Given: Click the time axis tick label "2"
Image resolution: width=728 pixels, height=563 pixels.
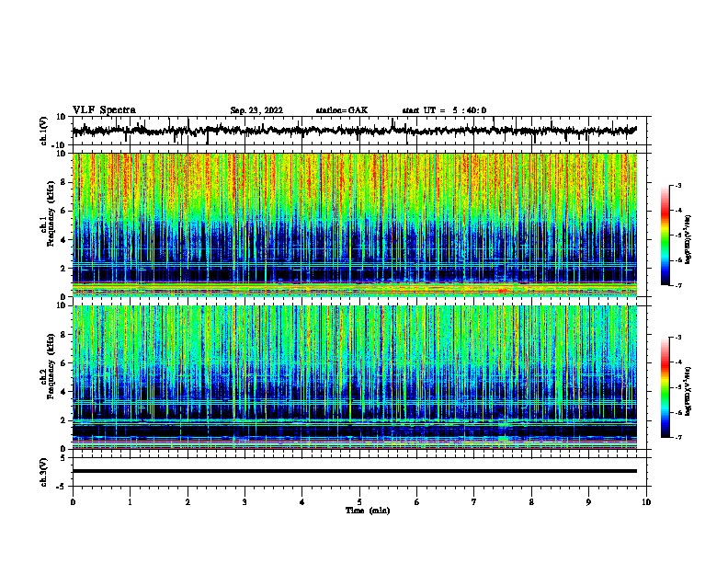Looking at the screenshot, I should point(188,502).
